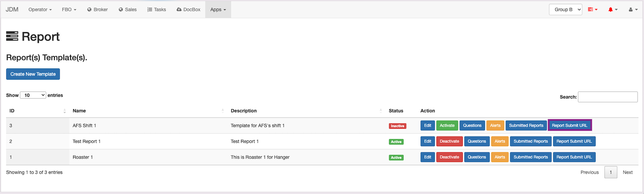
Task: Click the Tasks list icon
Action: (150, 10)
